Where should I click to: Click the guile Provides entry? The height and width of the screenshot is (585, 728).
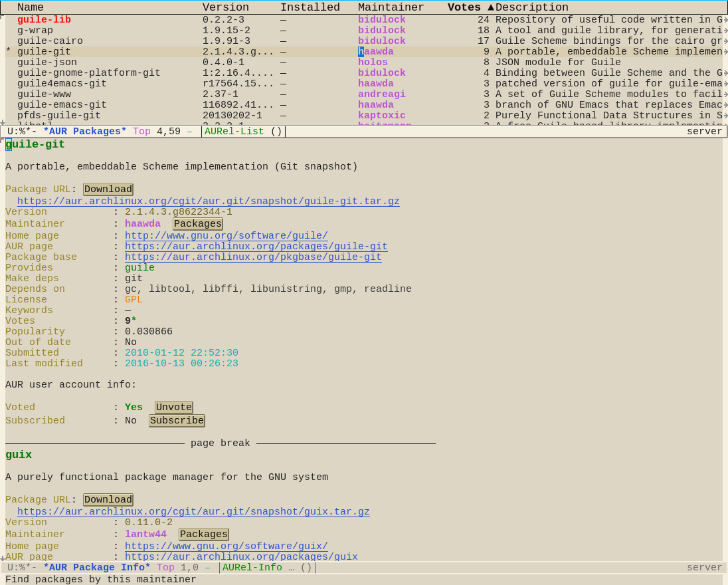tap(139, 268)
